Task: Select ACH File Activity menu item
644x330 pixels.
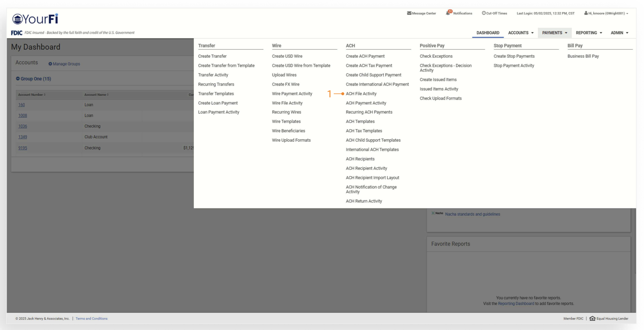Action: coord(361,94)
